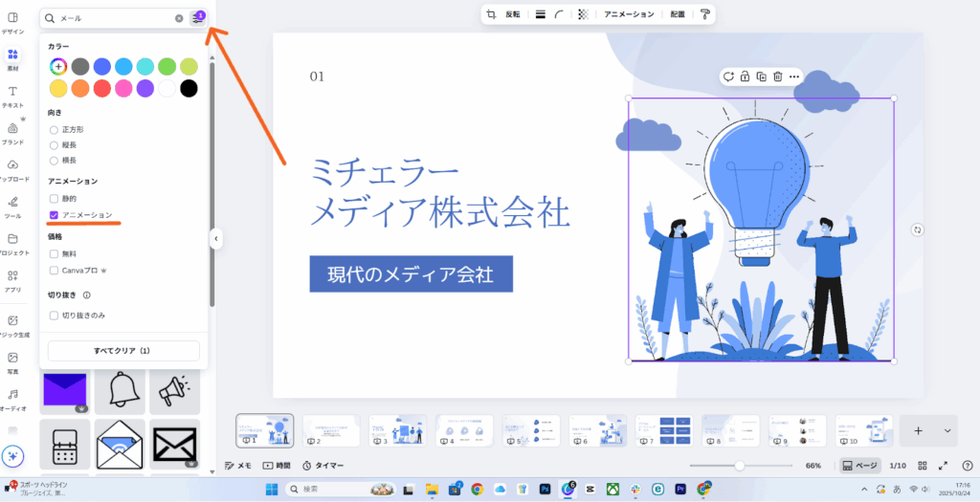Open the アップロード section in the sidebar
Viewport: 980px width, 502px height.
(13, 170)
